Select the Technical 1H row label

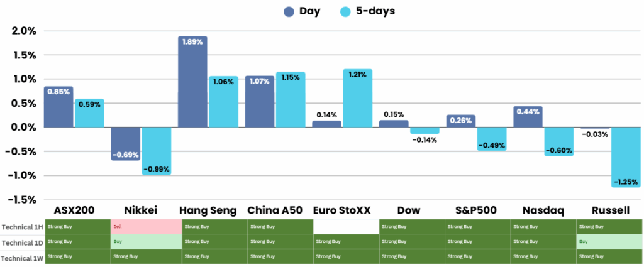coord(22,227)
